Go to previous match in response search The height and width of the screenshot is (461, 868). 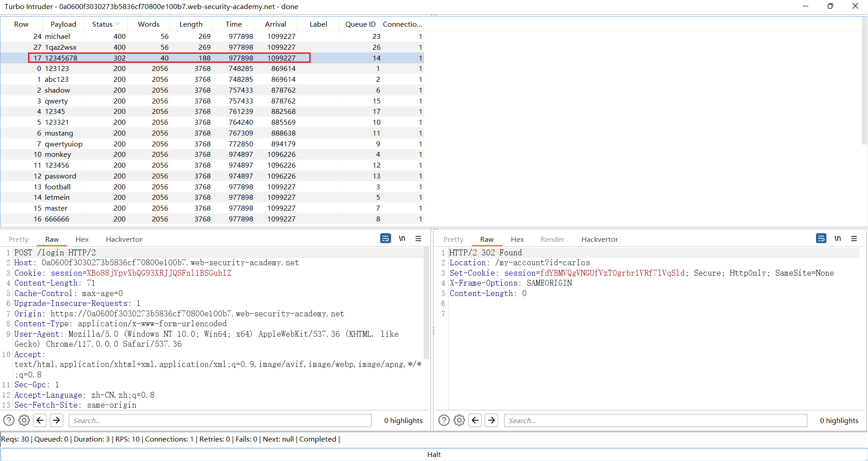pyautogui.click(x=475, y=420)
